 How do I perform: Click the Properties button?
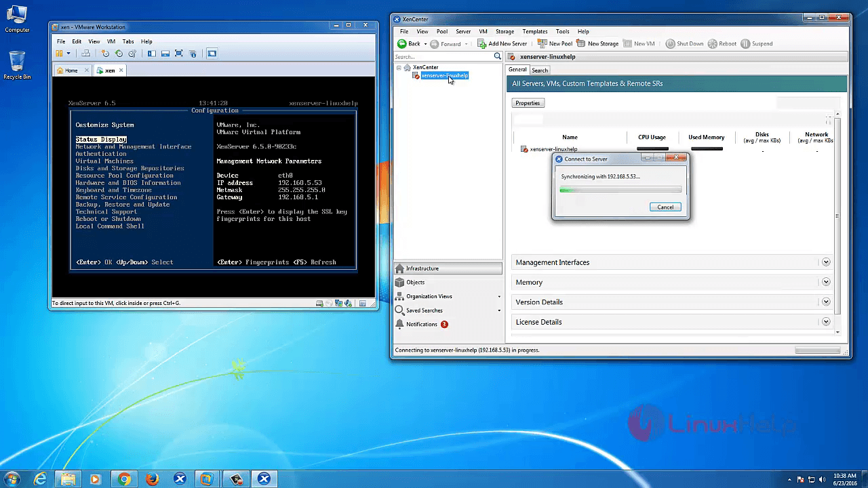528,103
